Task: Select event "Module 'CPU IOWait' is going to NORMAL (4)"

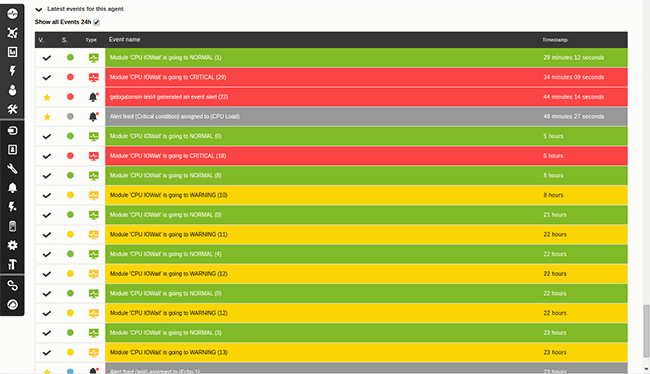Action: point(366,254)
